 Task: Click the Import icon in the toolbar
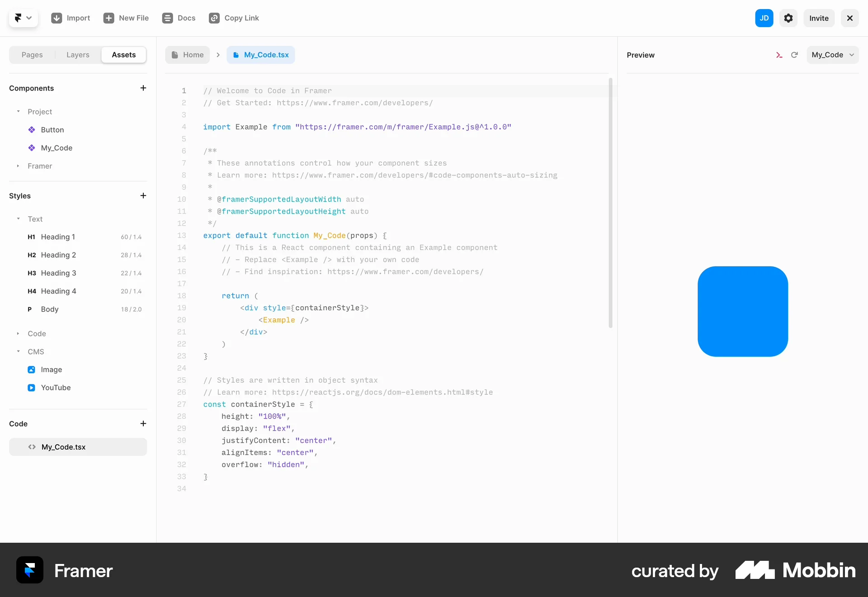[57, 18]
